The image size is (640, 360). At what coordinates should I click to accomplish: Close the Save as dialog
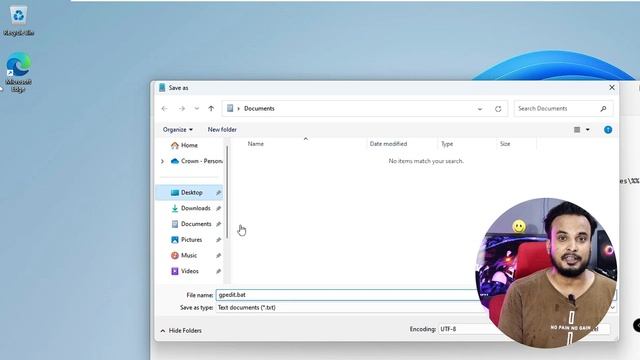click(x=611, y=88)
